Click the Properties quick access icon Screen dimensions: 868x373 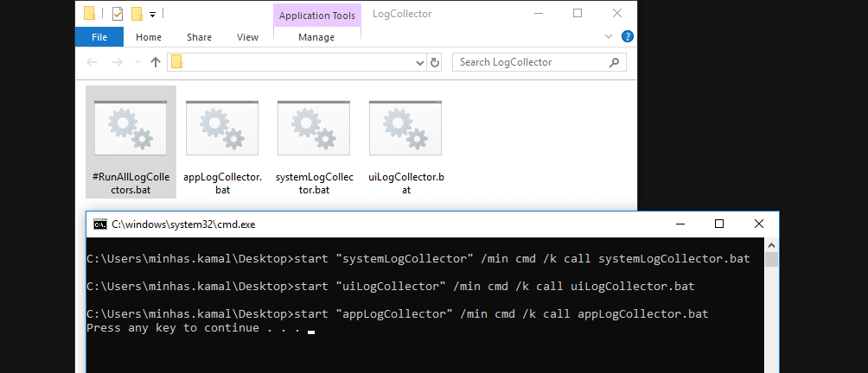pyautogui.click(x=118, y=13)
